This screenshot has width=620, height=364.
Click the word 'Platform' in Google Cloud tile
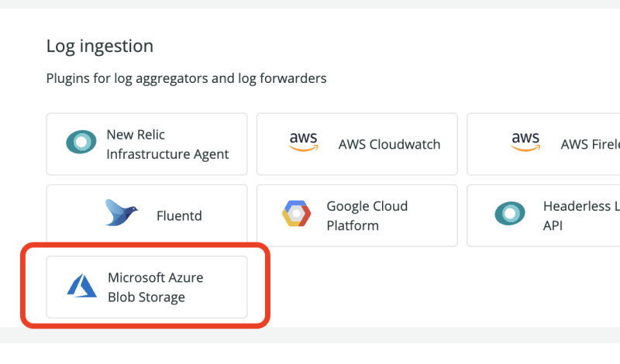[x=353, y=225]
